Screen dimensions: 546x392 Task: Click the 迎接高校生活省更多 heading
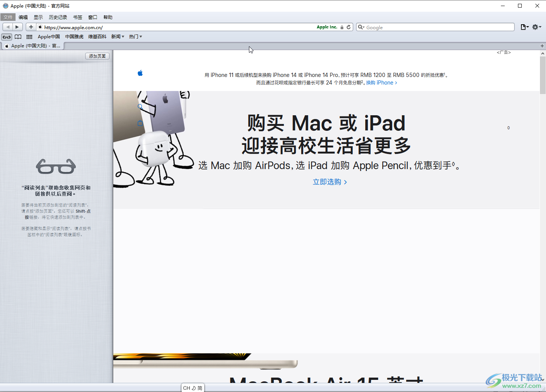point(326,146)
